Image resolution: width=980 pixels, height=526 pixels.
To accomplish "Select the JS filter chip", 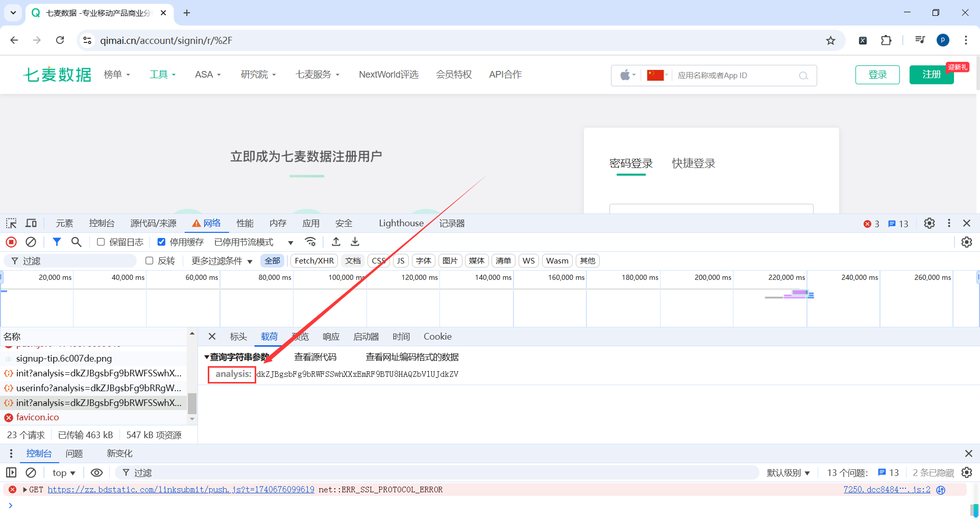I will point(401,261).
